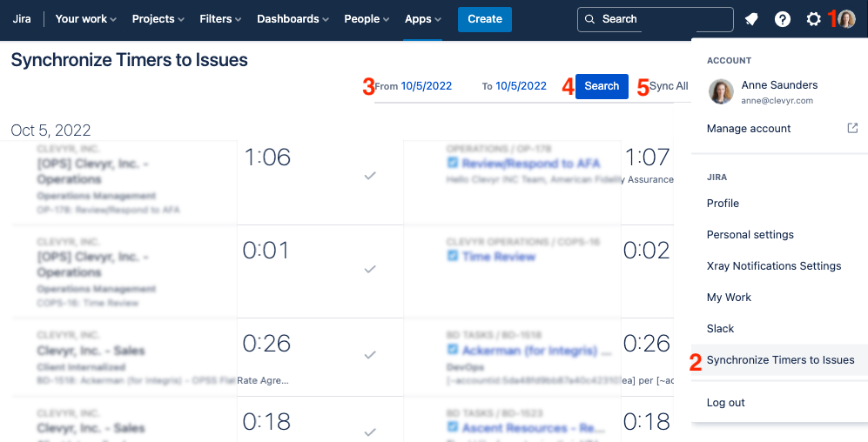Open Manage account link
868x442 pixels.
click(749, 129)
